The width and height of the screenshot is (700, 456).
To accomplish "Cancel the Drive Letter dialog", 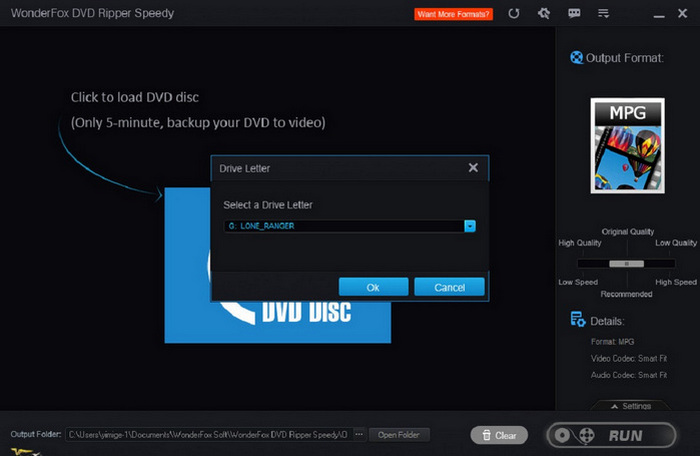I will 449,287.
